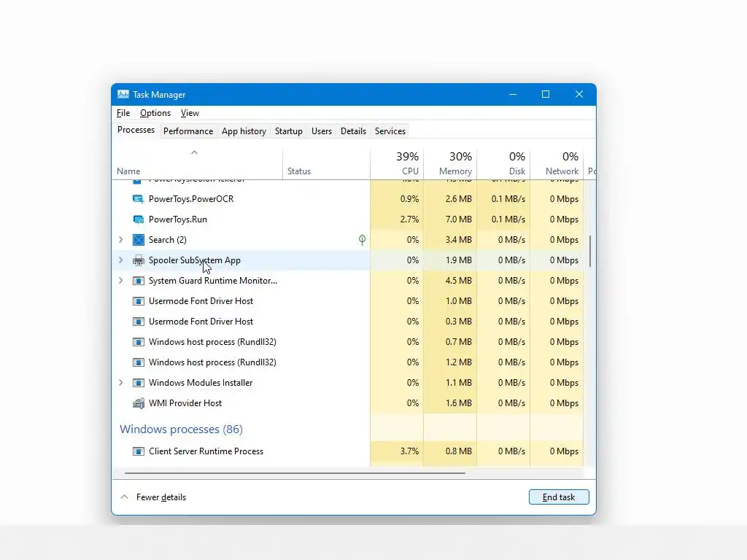Select the Processes tab

click(x=136, y=130)
